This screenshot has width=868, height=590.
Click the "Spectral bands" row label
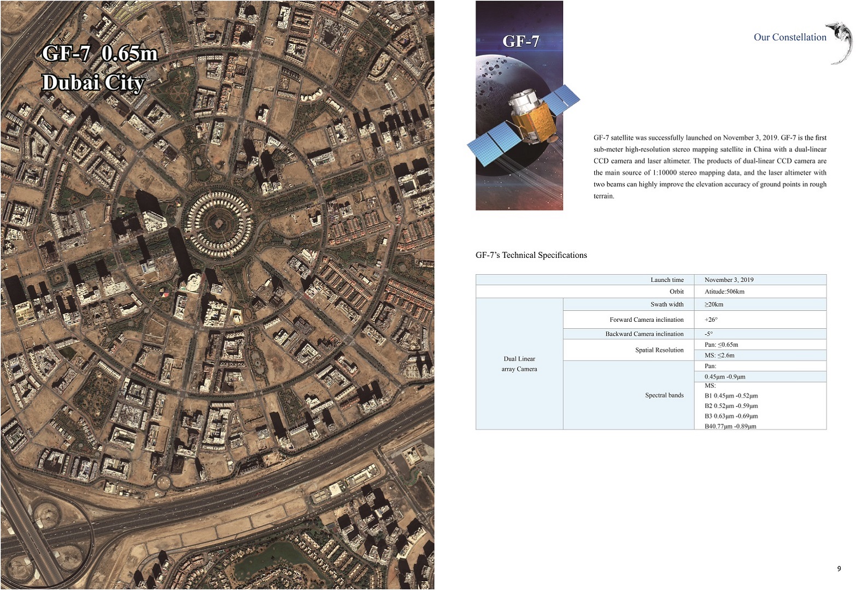click(664, 395)
